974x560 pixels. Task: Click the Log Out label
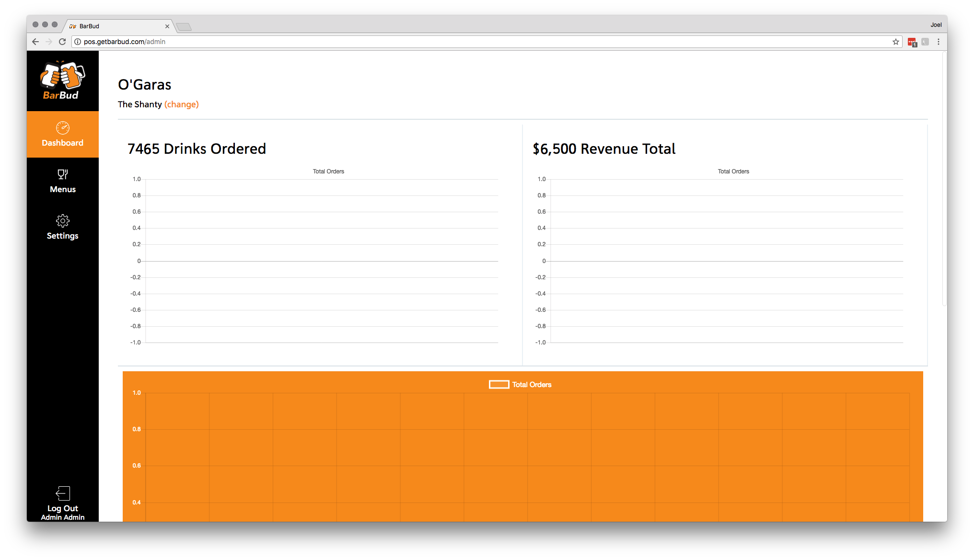pos(63,508)
